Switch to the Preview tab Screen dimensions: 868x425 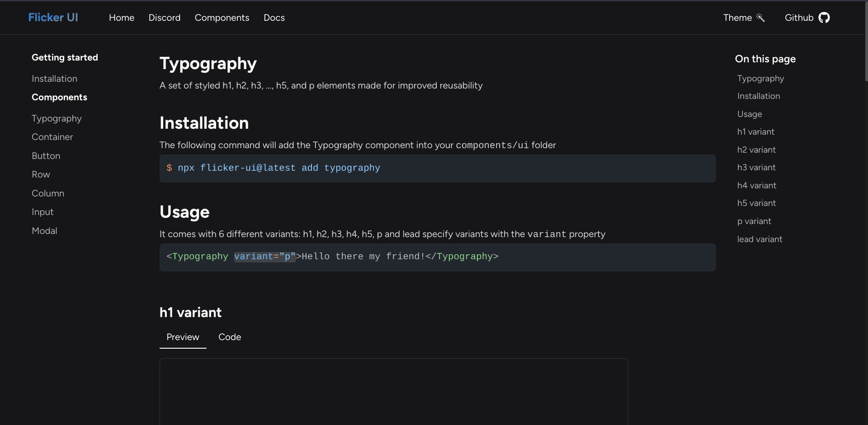tap(183, 337)
